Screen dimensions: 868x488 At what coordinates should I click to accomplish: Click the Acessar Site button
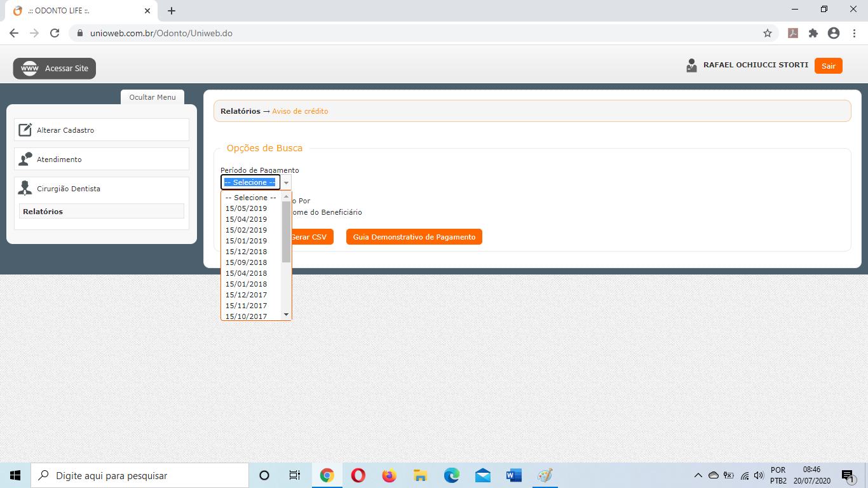[55, 69]
